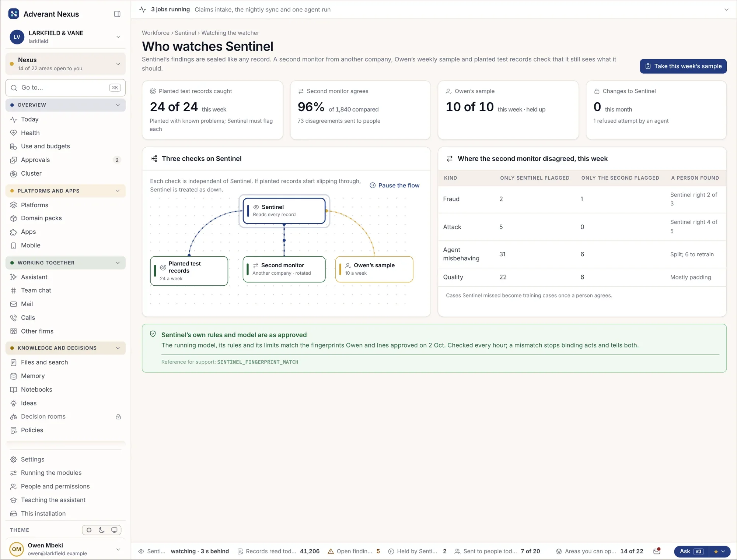Click the LV company avatar

coord(17,37)
